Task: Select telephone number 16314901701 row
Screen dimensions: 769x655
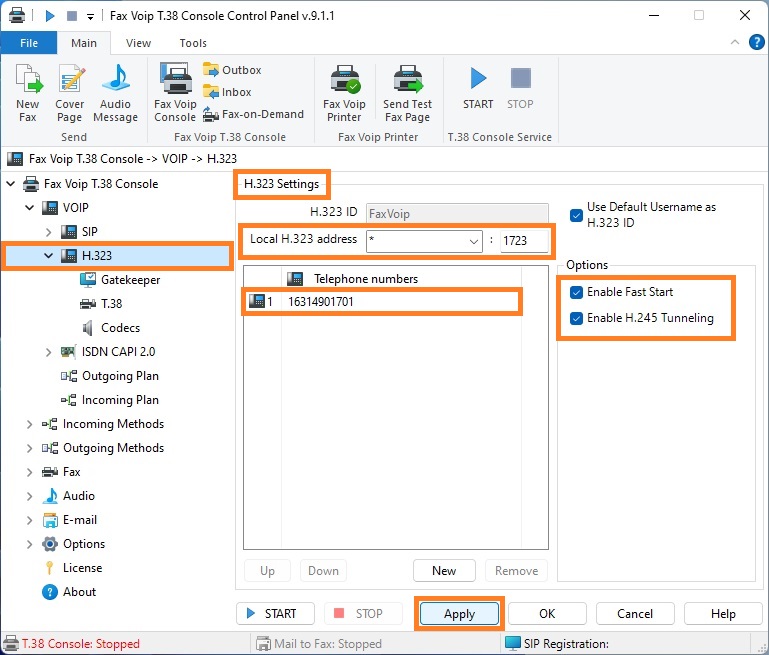Action: click(383, 302)
